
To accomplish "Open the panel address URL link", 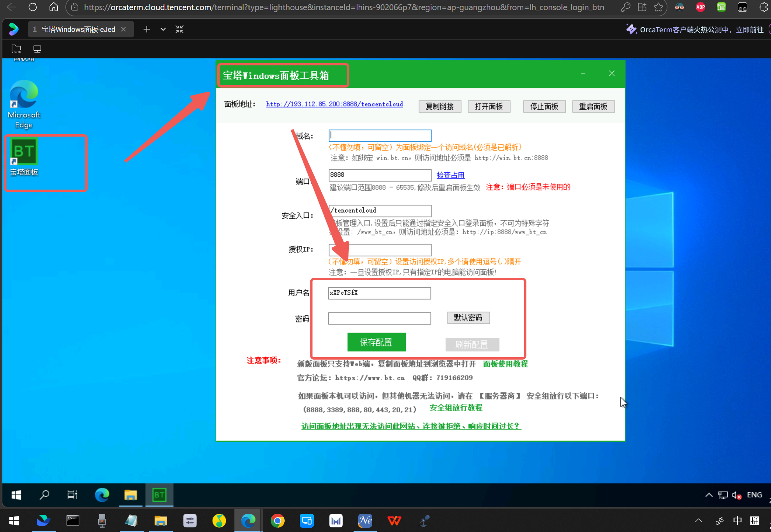I will [334, 104].
